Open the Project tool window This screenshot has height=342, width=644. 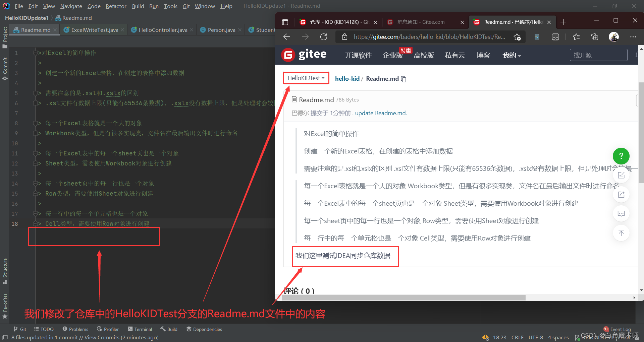click(x=5, y=37)
